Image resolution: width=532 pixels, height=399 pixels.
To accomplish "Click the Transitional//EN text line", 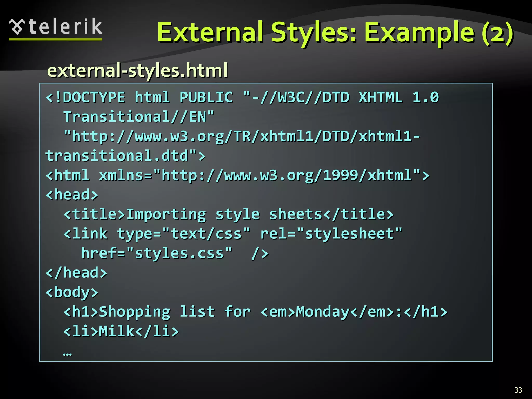I will (139, 117).
